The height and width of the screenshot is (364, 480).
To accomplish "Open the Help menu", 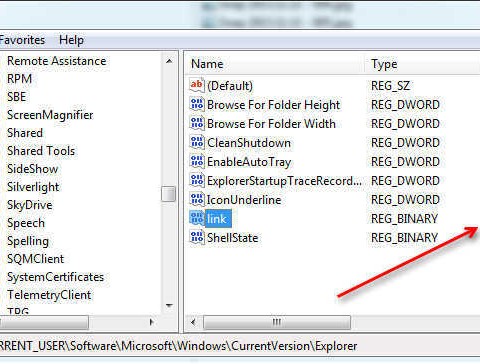I will (71, 40).
